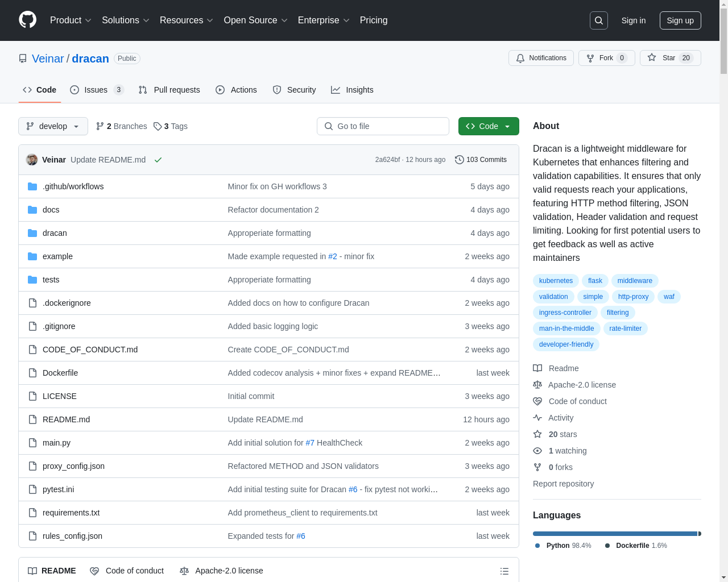The height and width of the screenshot is (582, 728).
Task: Open the Insights tab
Action: click(x=352, y=90)
